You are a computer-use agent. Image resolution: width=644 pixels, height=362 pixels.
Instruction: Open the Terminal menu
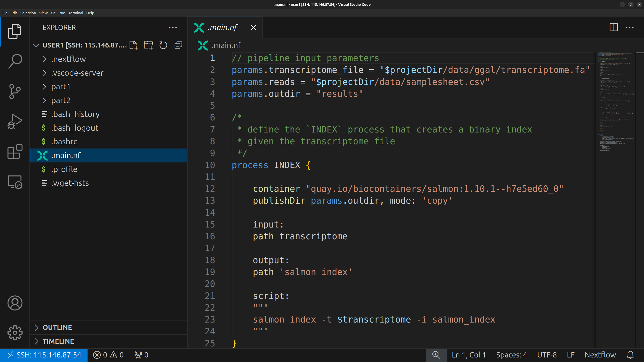pyautogui.click(x=75, y=13)
